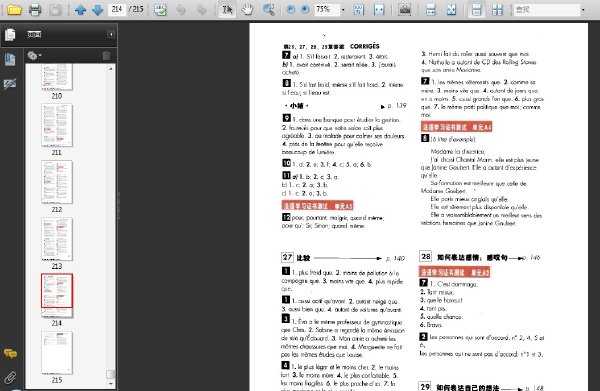Open the zoom percentage dropdown arrow
The width and height of the screenshot is (600, 391).
click(343, 10)
